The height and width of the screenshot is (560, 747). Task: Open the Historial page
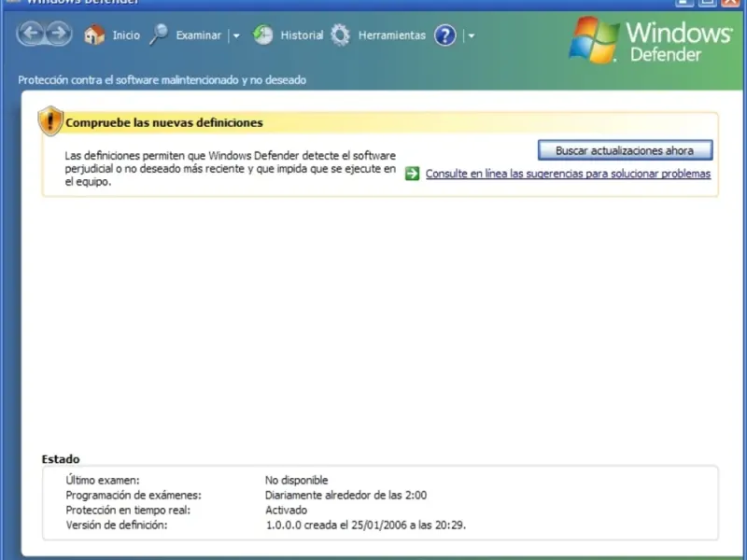302,35
